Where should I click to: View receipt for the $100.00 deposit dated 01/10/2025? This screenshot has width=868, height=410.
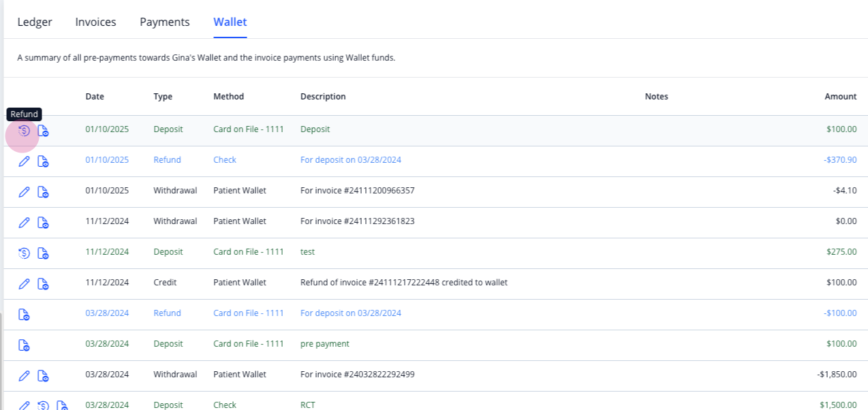[x=43, y=131]
